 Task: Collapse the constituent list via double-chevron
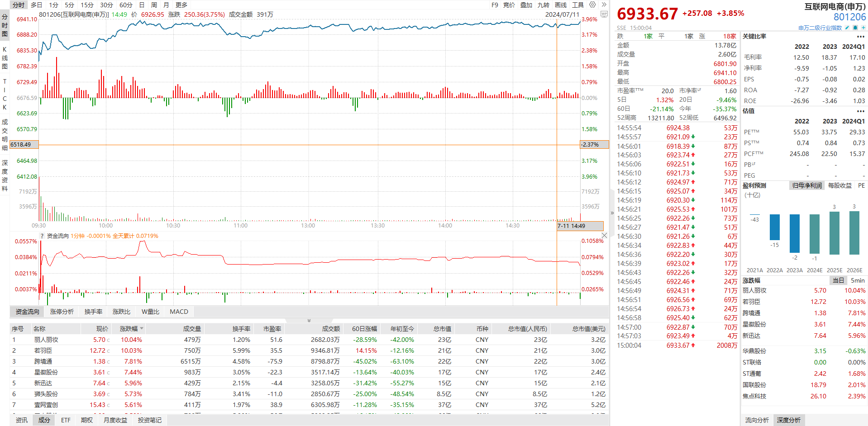309,320
